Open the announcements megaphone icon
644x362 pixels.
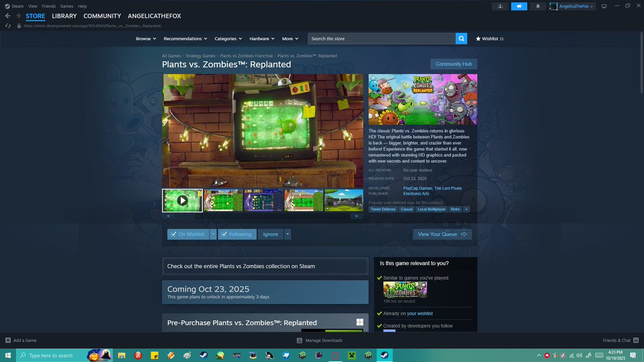tap(519, 6)
